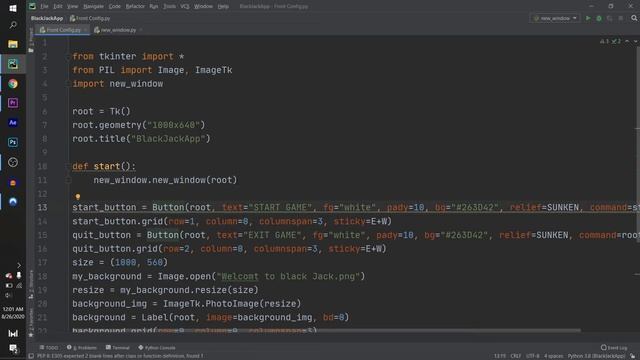640x360 pixels.
Task: Open the Navigate menu
Action: [93, 6]
